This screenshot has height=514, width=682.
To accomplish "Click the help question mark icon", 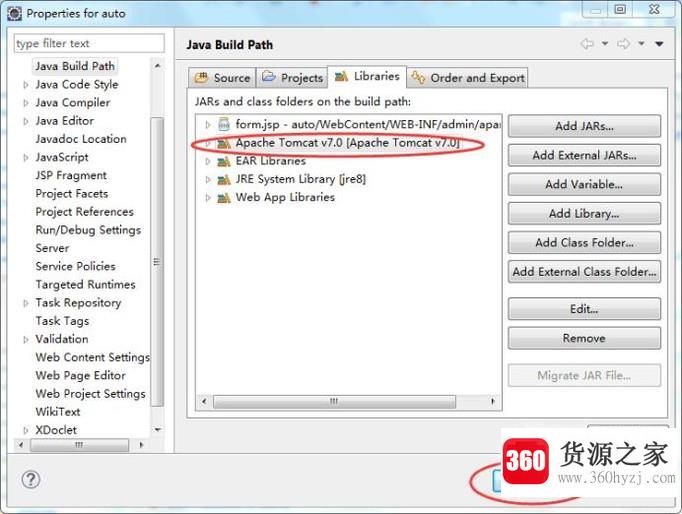I will coord(30,480).
